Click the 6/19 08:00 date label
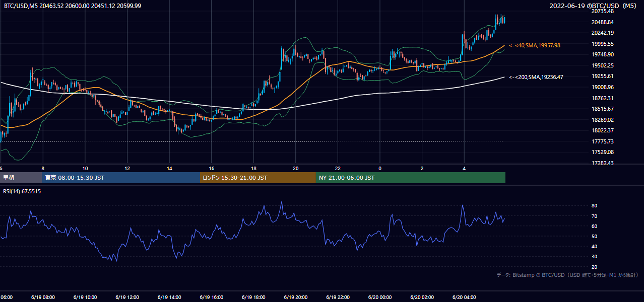644x302 pixels. pyautogui.click(x=43, y=297)
